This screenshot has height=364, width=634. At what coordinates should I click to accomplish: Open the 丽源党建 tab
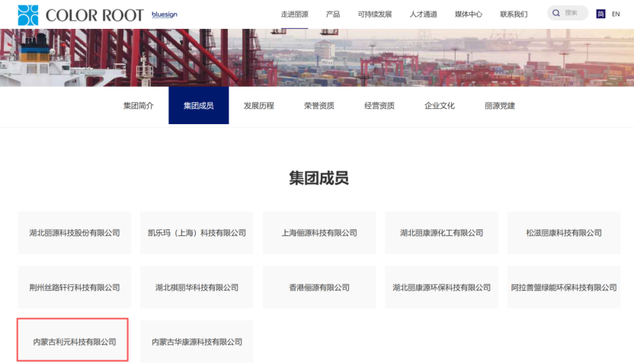click(500, 106)
